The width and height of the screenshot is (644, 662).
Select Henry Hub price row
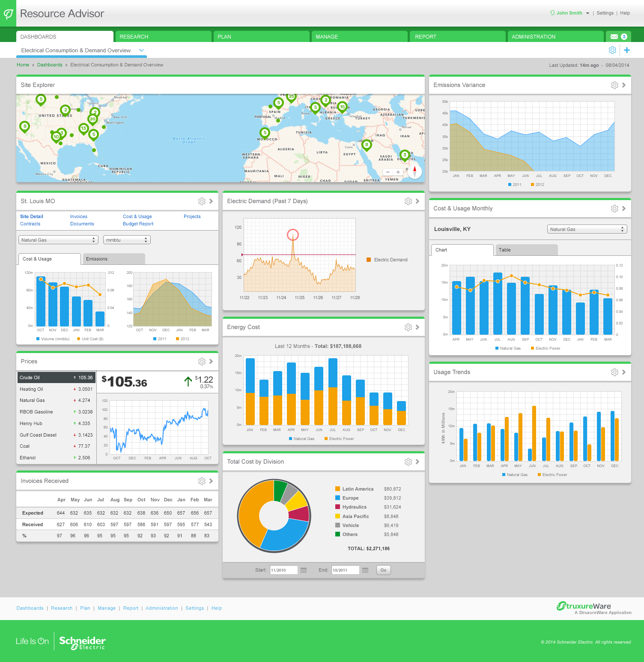point(56,423)
